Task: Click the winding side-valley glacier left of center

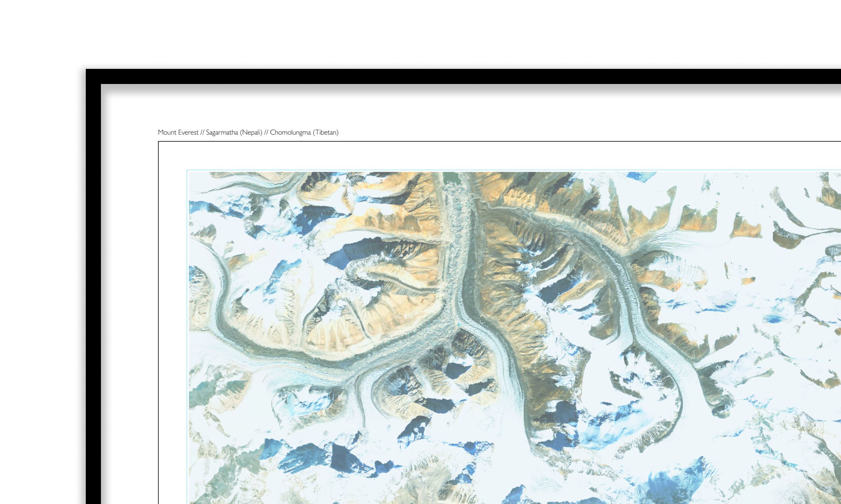Action: 391,279
